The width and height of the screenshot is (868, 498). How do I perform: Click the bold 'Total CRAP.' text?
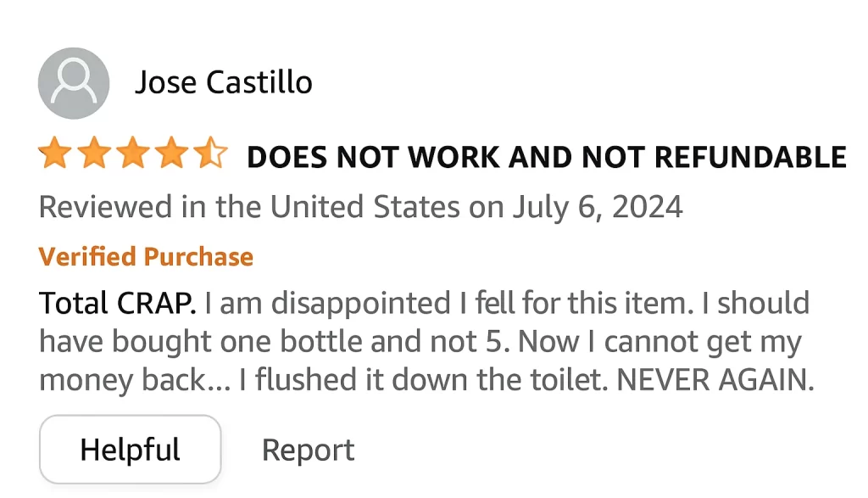[118, 303]
